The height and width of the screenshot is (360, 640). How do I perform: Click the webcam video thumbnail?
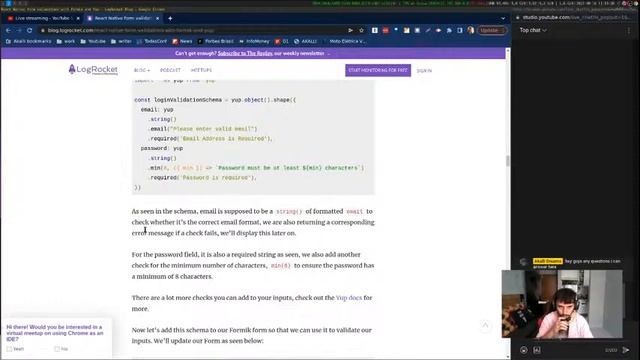pos(562,304)
